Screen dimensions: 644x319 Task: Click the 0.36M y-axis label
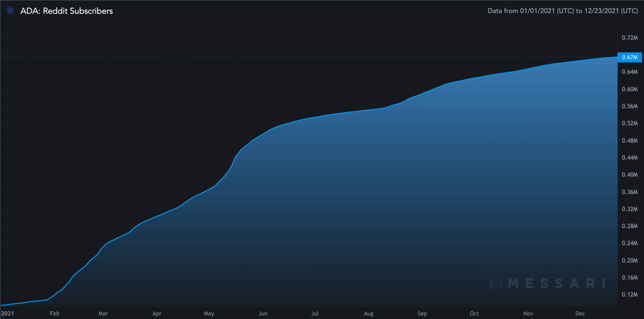[x=630, y=192]
